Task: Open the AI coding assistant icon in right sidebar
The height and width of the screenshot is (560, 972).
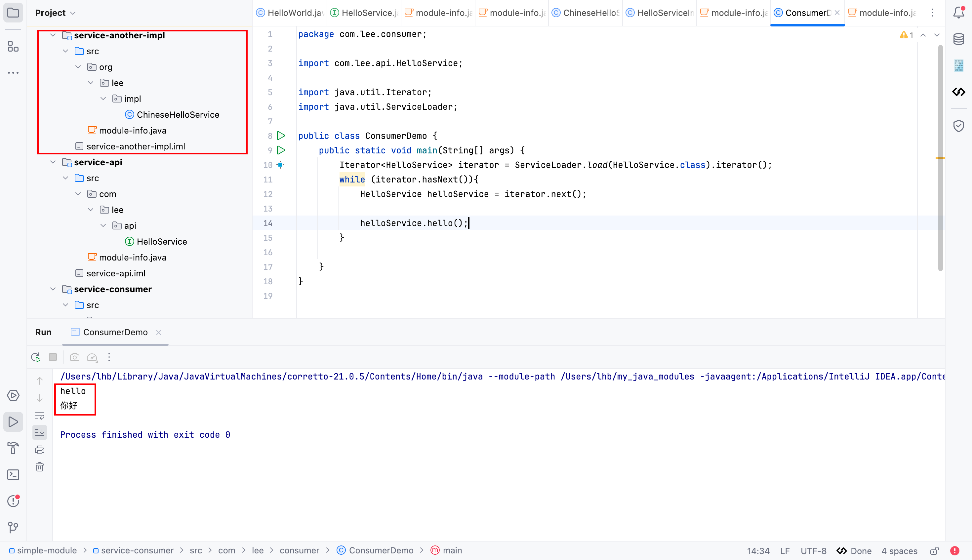Action: pyautogui.click(x=958, y=92)
